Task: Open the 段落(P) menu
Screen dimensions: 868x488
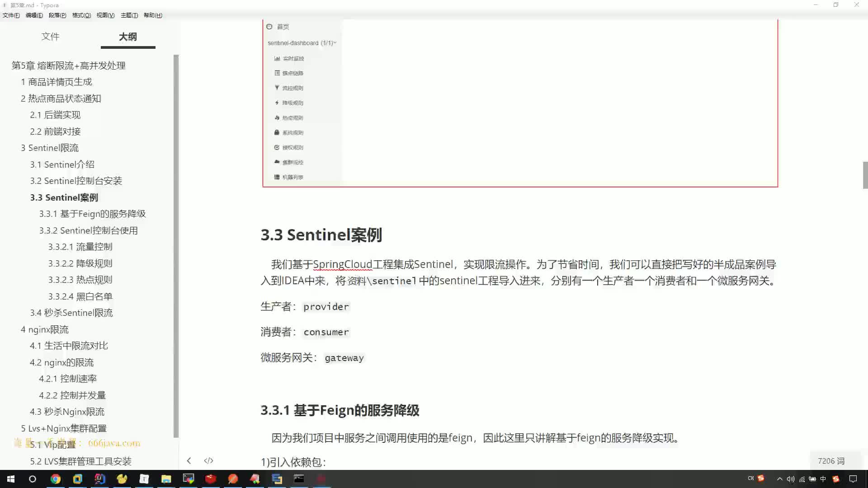Action: click(x=57, y=15)
